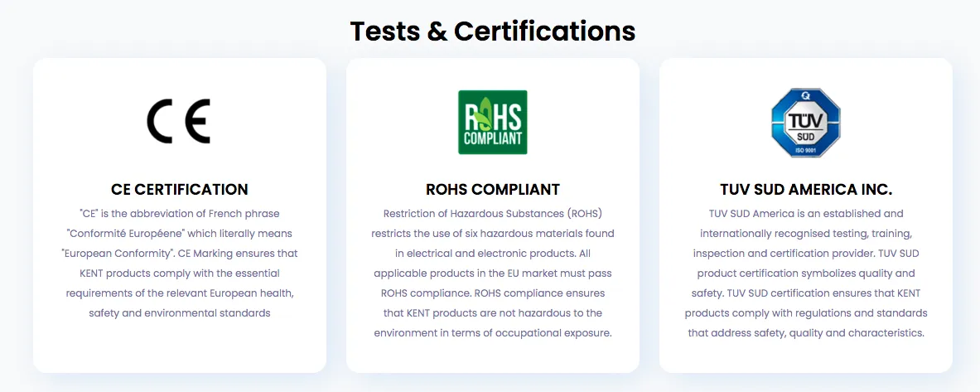980x392 pixels.
Task: Click the blue TUV SUD octagon logo
Action: click(x=806, y=122)
